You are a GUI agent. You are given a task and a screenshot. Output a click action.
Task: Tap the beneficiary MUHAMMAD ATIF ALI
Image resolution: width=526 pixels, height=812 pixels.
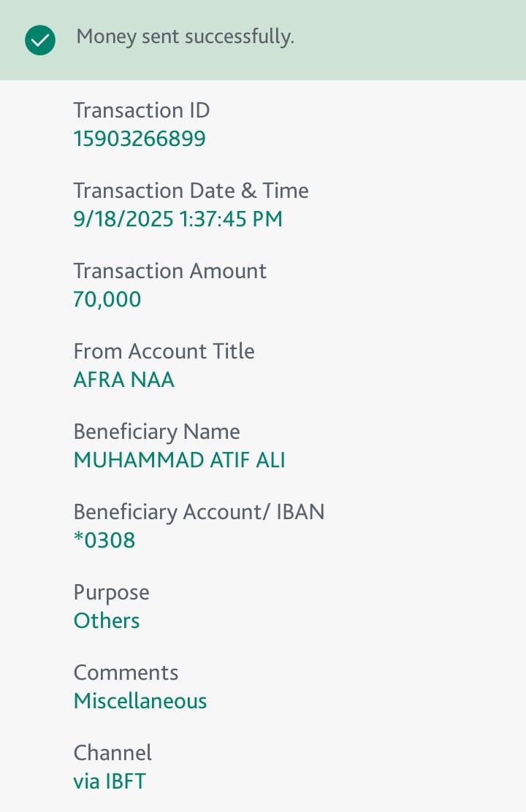point(179,460)
